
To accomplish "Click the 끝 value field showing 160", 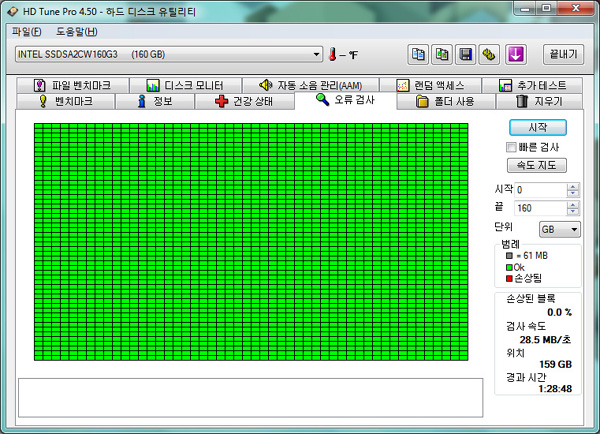I will tap(541, 208).
